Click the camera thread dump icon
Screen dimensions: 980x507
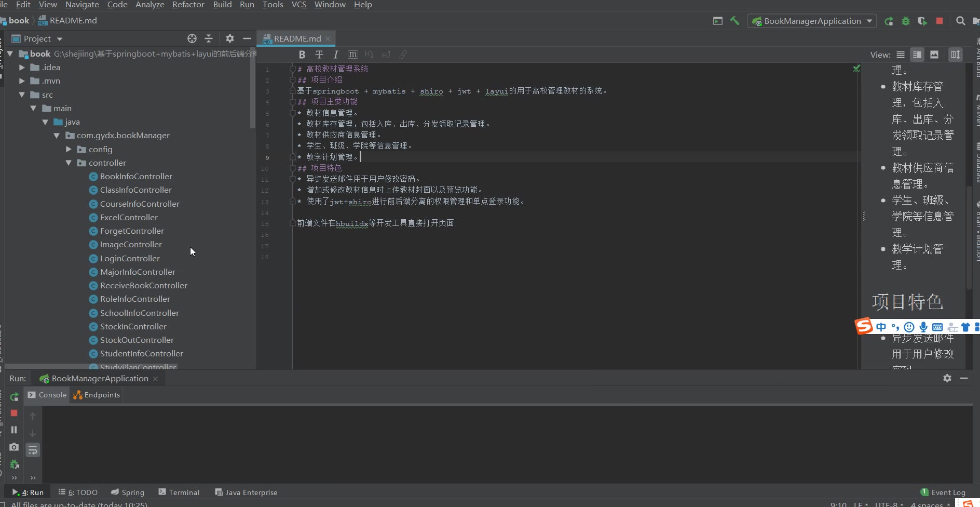click(14, 447)
